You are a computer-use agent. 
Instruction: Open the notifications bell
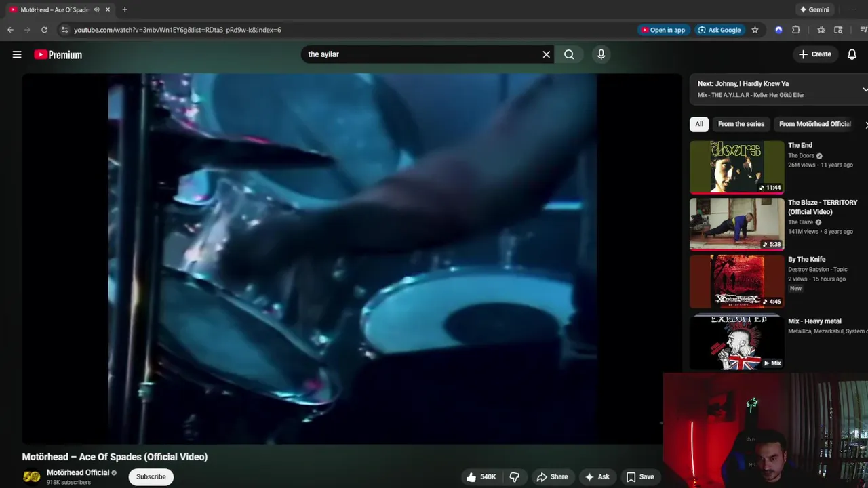852,54
